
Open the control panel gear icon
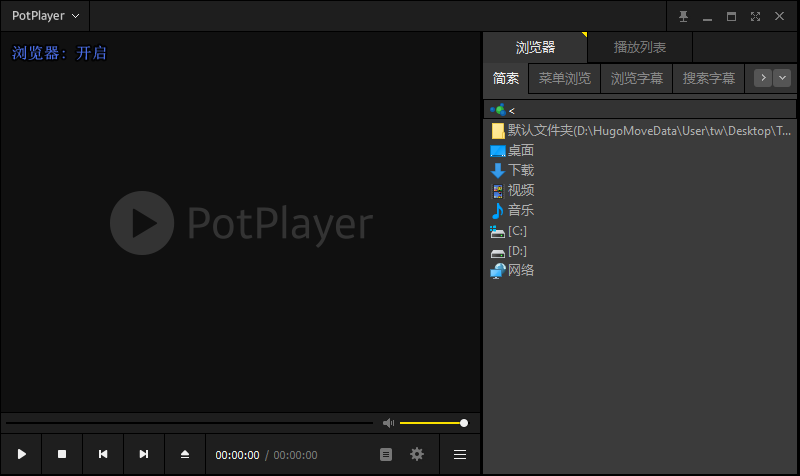click(417, 454)
